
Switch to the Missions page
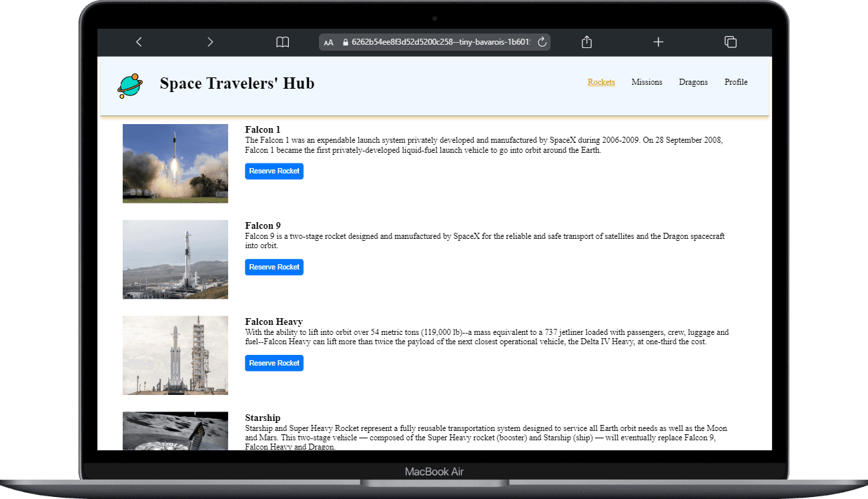tap(646, 82)
